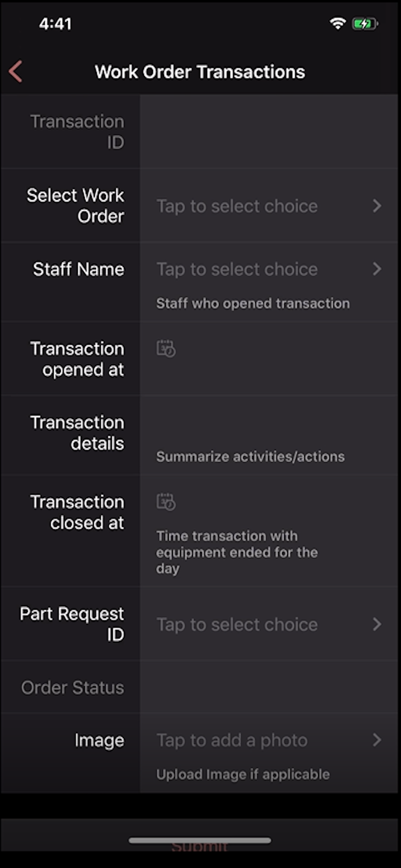Tap the home indicator bar
The width and height of the screenshot is (401, 868).
pos(200,841)
